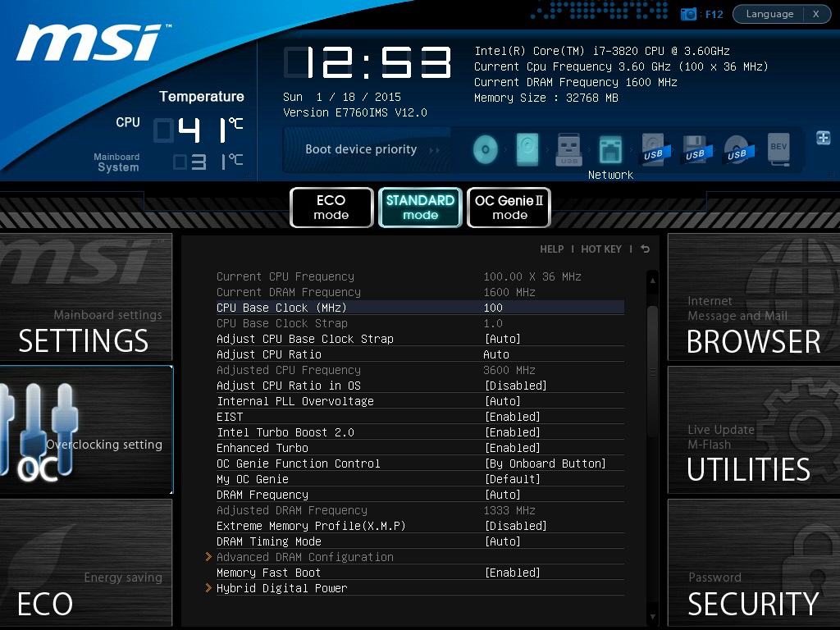840x630 pixels.
Task: Toggle Intel Turbo Boost 2.0 setting
Action: pyautogui.click(x=420, y=432)
